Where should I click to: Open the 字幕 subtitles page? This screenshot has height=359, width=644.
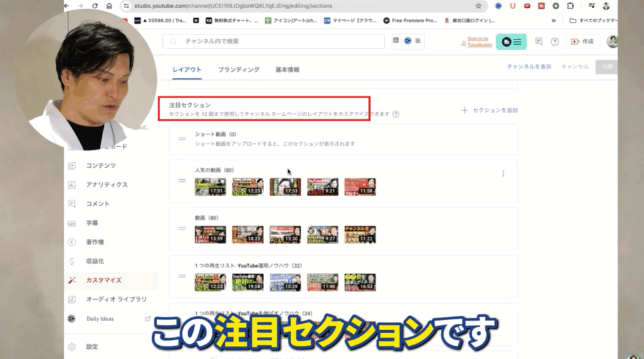point(92,223)
